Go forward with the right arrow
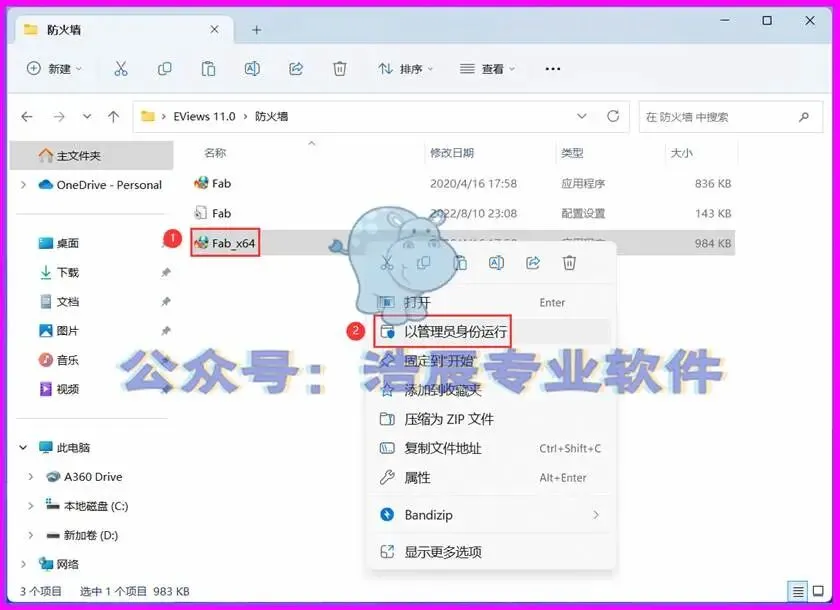Image resolution: width=840 pixels, height=610 pixels. coord(59,116)
